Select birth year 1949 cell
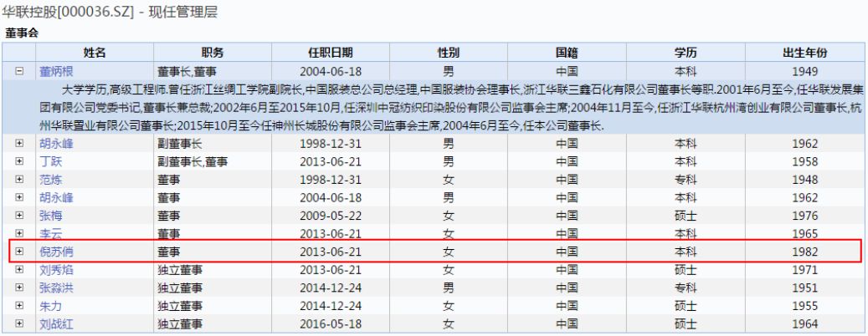The image size is (868, 336). point(804,71)
